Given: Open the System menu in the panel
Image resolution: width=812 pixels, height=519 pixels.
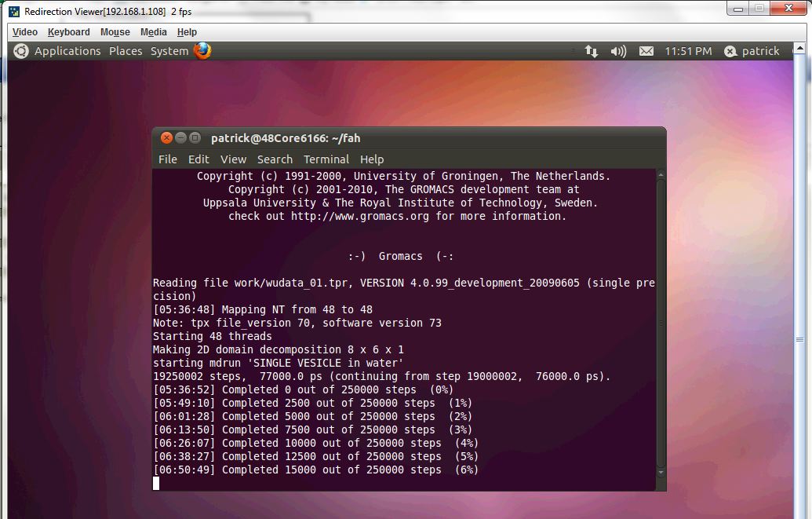Looking at the screenshot, I should coord(169,51).
